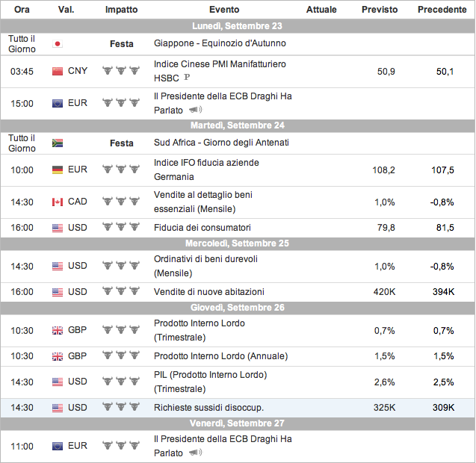Open Fiducia dei consumatori event
Viewport: 476px width, 463px height.
pos(202,228)
